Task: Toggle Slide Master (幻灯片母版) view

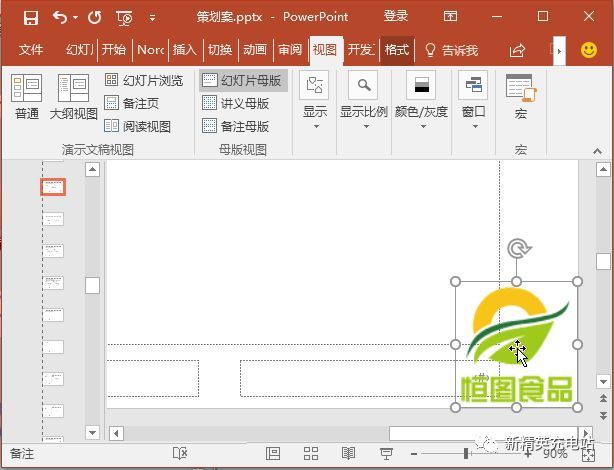Action: coord(243,80)
